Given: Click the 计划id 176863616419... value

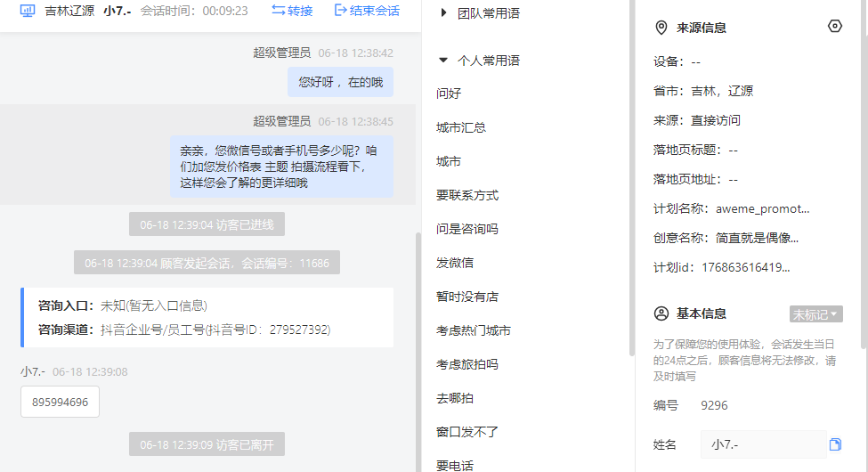Looking at the screenshot, I should (746, 267).
